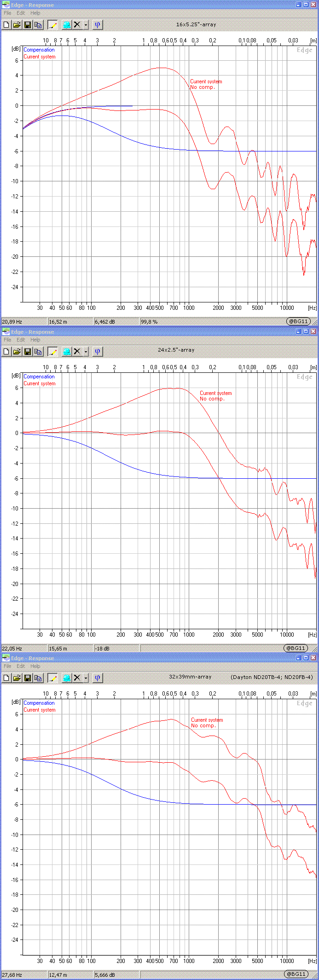Click red Current system legend in 16x5.25"-array window
The image size is (319, 980).
pos(40,57)
